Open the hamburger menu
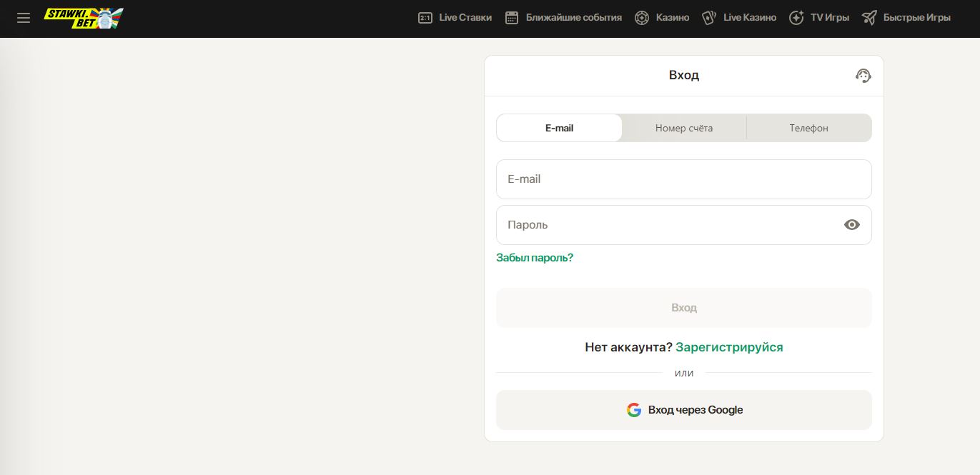 pos(24,18)
